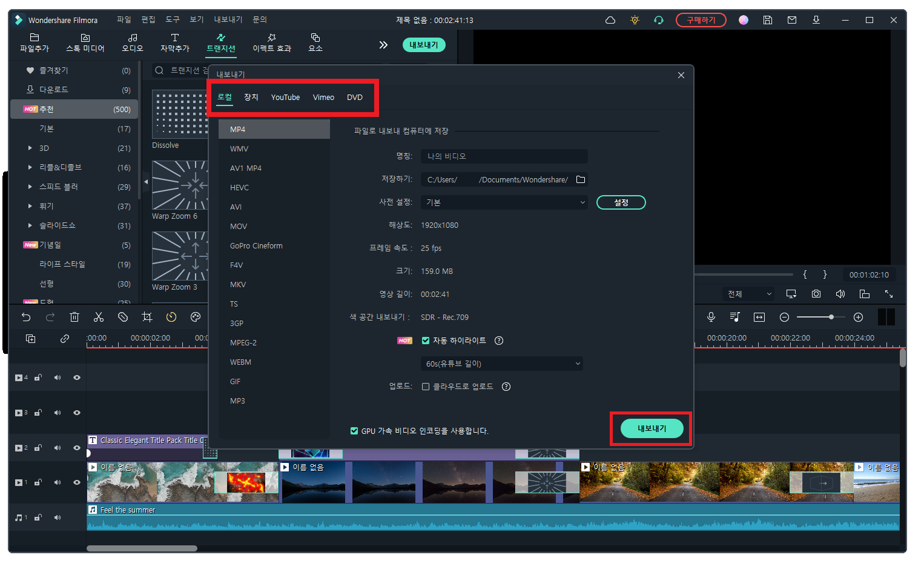Open the 파일추가 media import panel
This screenshot has width=924, height=569.
click(x=34, y=42)
